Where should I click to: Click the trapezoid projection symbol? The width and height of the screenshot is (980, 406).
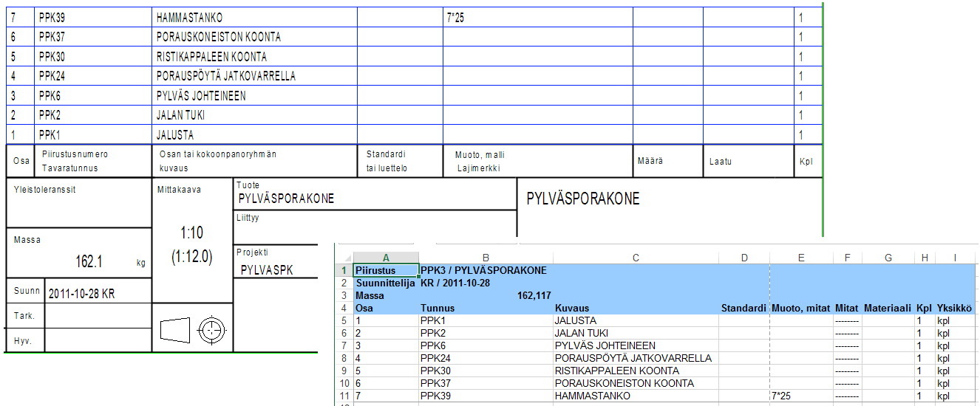[x=174, y=330]
